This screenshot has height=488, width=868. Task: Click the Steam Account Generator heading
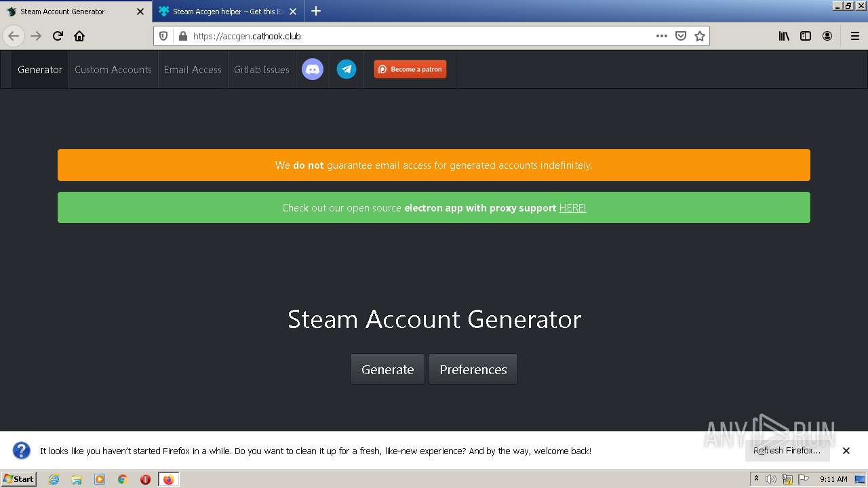click(x=434, y=319)
